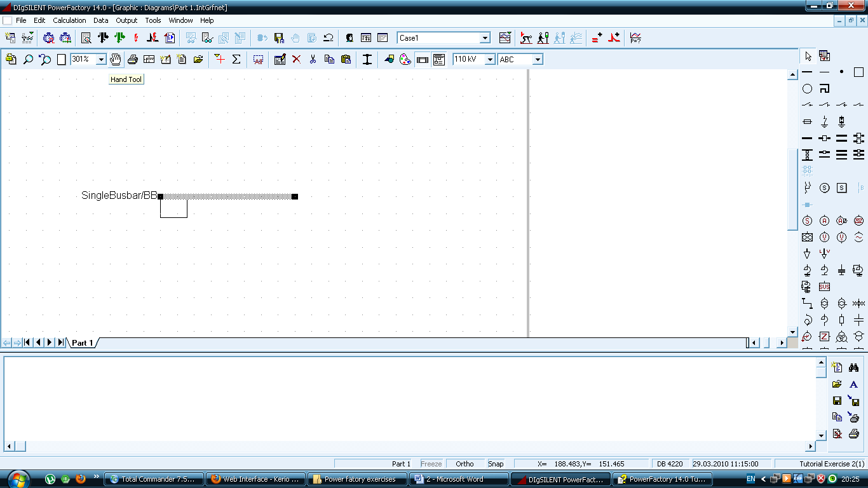Open the Data menu
This screenshot has width=868, height=488.
[x=101, y=20]
